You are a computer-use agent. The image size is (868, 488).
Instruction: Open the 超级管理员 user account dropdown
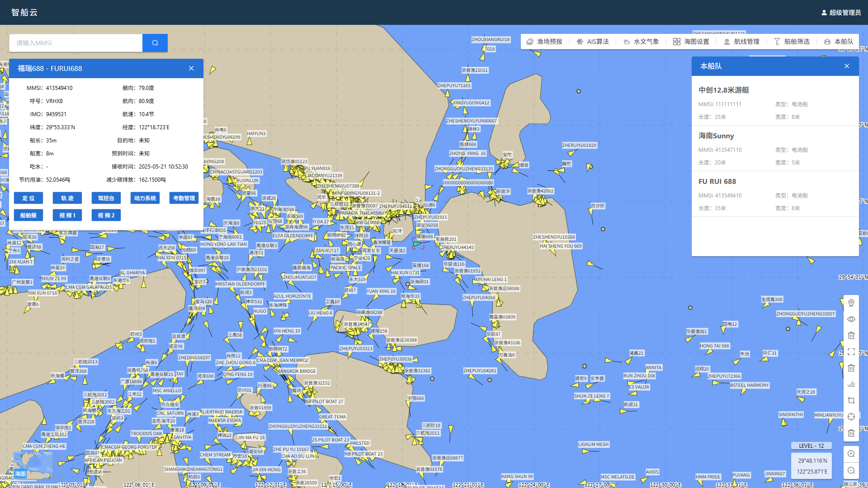[x=841, y=13]
